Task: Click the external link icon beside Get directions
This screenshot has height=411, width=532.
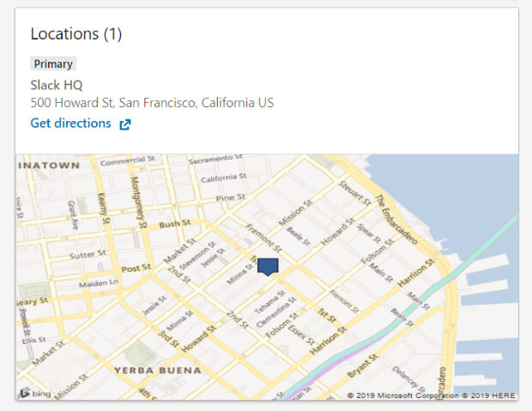Action: (x=125, y=124)
